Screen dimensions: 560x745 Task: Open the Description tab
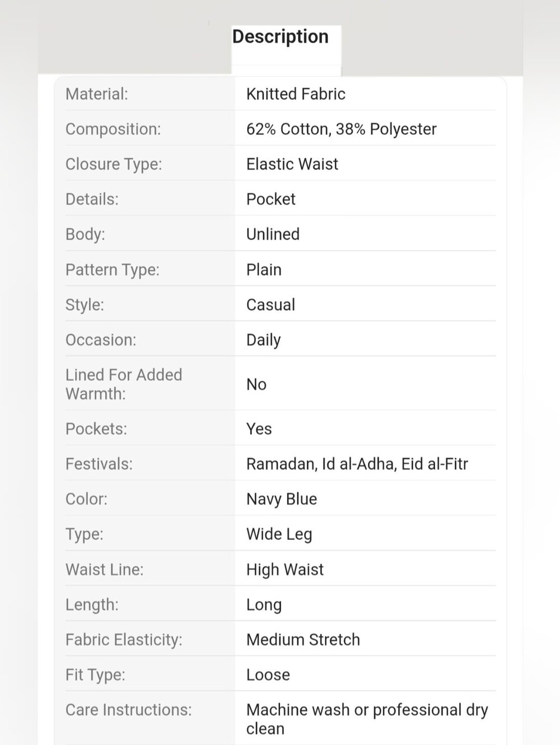coord(281,37)
